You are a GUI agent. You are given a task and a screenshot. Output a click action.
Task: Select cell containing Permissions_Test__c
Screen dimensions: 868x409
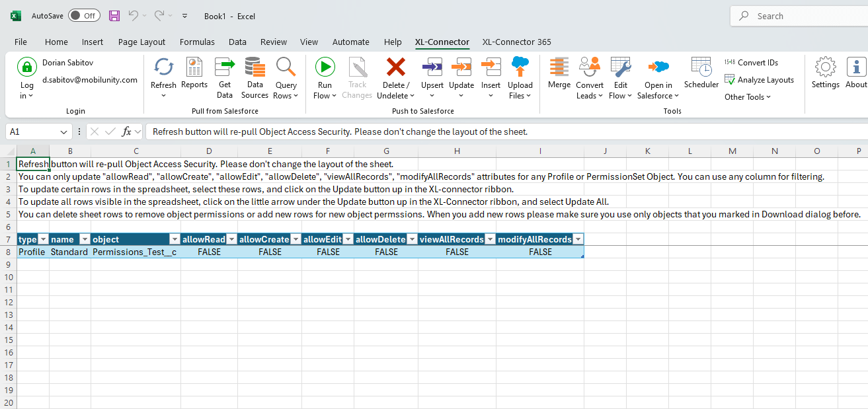coord(136,252)
